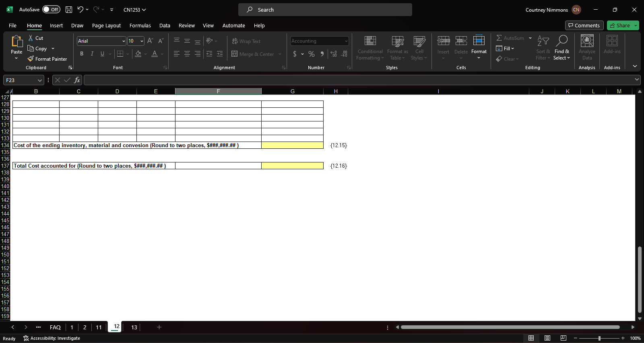
Task: Open the Number Format dropdown (Accounting)
Action: (346, 41)
